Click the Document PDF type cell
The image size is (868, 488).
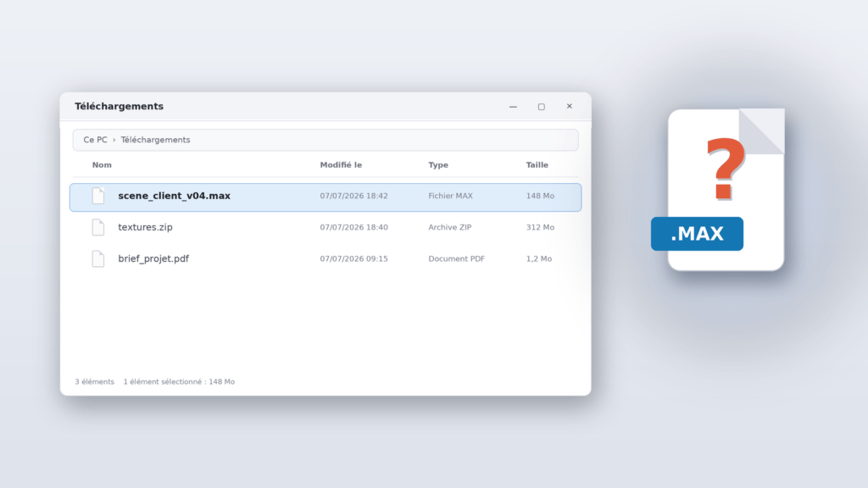tap(457, 259)
